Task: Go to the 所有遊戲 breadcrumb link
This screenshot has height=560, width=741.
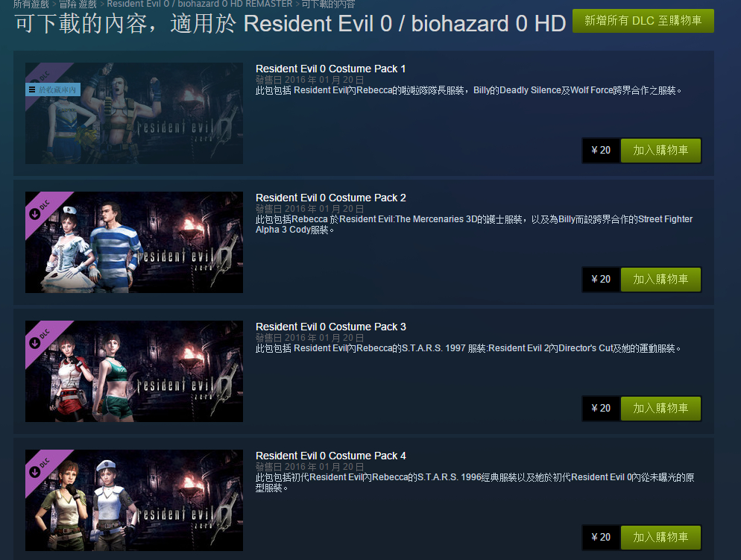Action: click(31, 4)
